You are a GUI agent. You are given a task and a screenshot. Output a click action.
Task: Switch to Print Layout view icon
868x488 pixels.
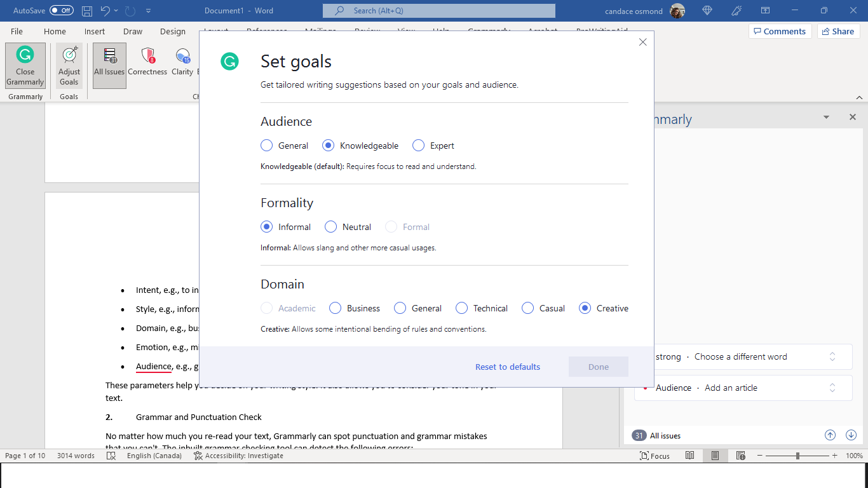pyautogui.click(x=715, y=456)
